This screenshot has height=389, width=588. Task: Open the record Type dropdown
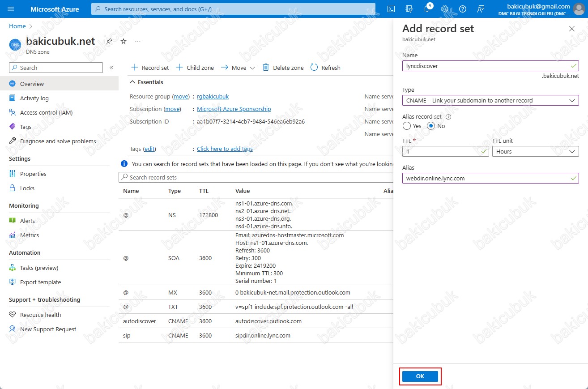point(490,100)
